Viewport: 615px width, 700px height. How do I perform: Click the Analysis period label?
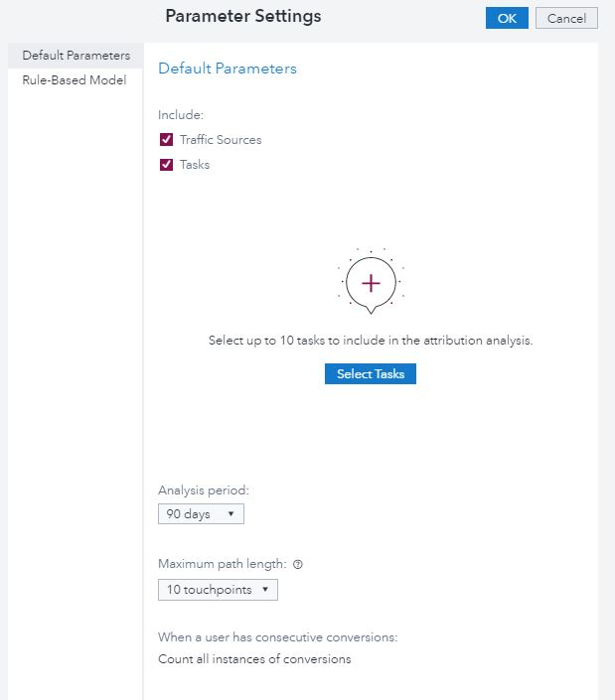click(x=204, y=490)
